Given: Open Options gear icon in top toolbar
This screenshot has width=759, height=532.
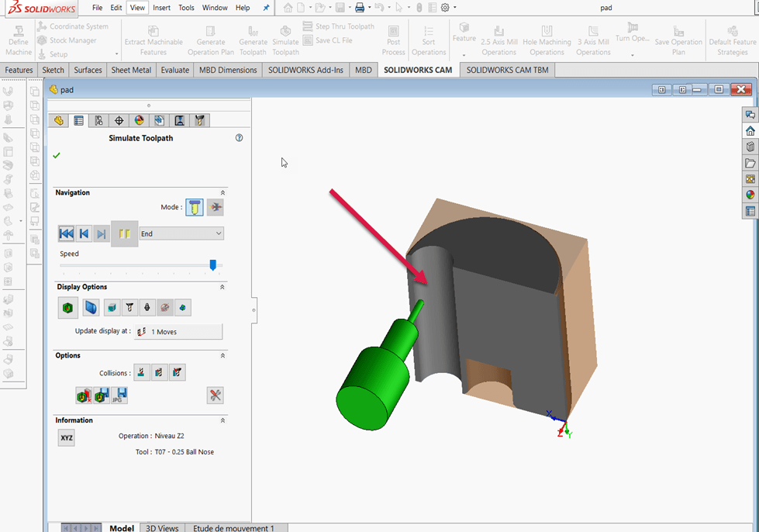Looking at the screenshot, I should pos(445,8).
